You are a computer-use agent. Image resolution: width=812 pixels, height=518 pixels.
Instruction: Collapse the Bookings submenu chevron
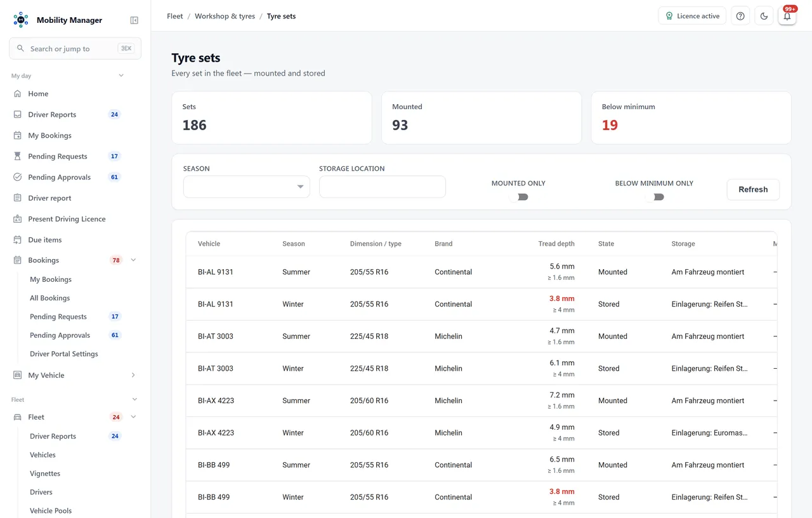133,260
